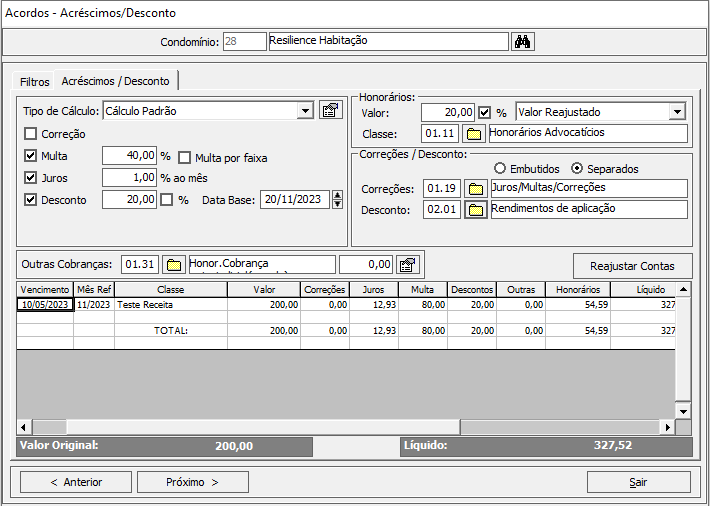This screenshot has width=710, height=506.
Task: Click Rendimentos de aplicação description field
Action: click(x=589, y=210)
